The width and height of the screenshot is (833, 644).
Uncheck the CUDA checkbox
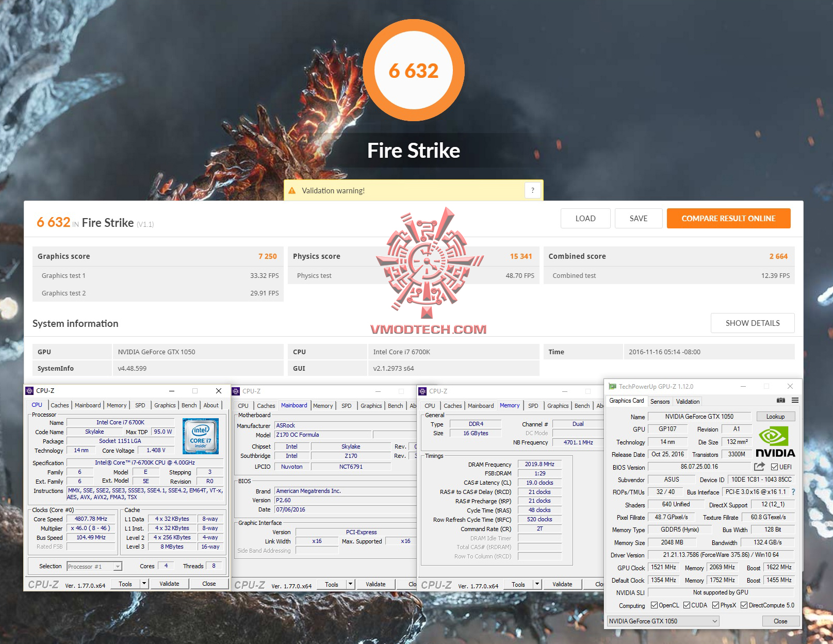coord(686,605)
